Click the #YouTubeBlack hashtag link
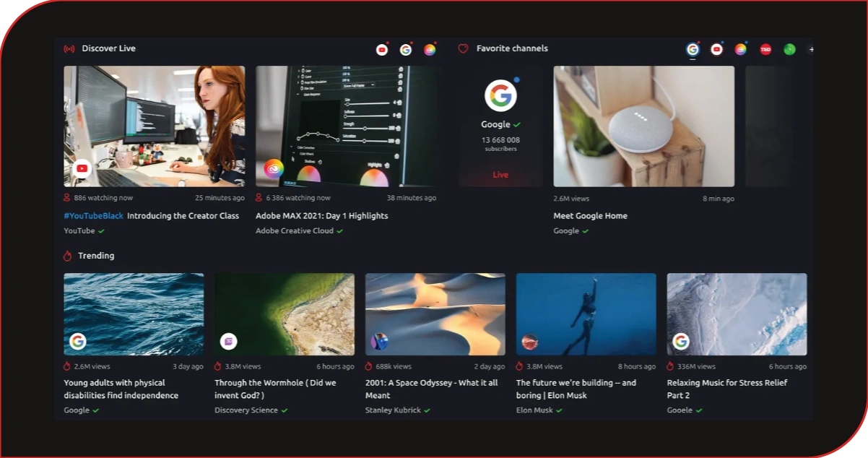The height and width of the screenshot is (458, 868). pyautogui.click(x=93, y=216)
